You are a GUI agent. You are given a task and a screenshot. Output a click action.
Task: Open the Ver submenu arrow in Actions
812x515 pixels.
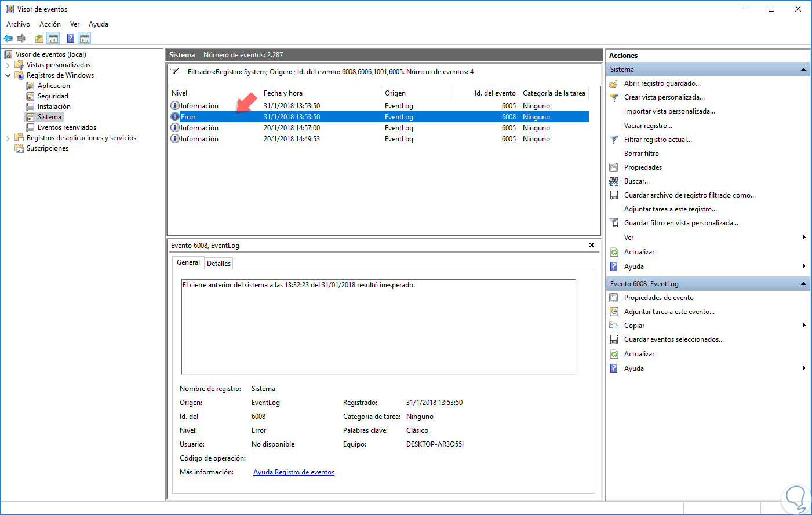804,238
